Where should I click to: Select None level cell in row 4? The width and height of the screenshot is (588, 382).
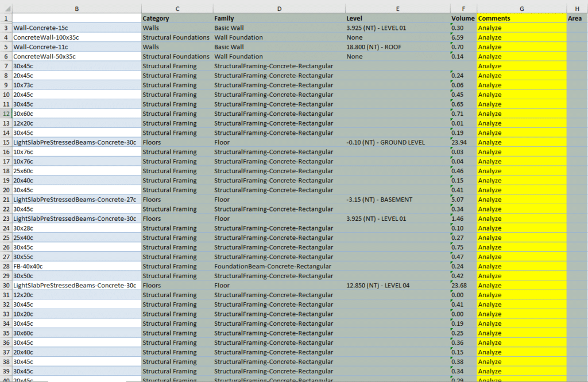tap(397, 37)
